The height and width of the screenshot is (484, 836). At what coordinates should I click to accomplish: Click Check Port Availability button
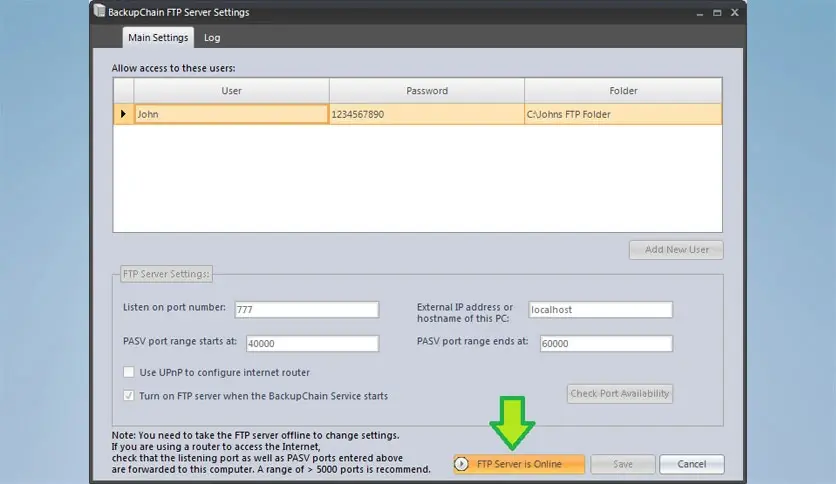pos(620,393)
